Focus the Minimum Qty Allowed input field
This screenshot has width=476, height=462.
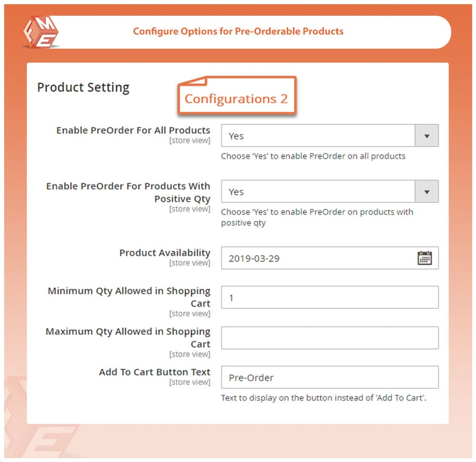click(329, 298)
